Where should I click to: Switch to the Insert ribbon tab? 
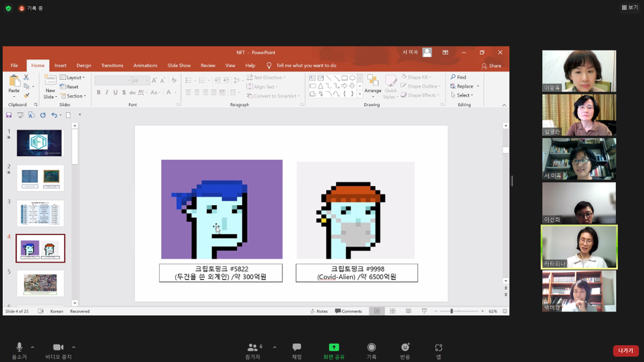click(x=61, y=65)
